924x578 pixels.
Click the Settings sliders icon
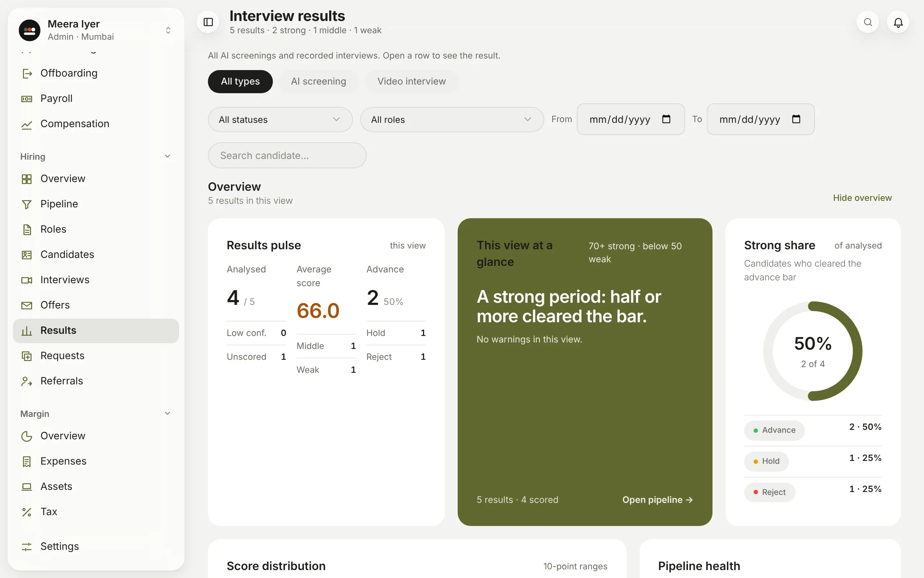[27, 547]
